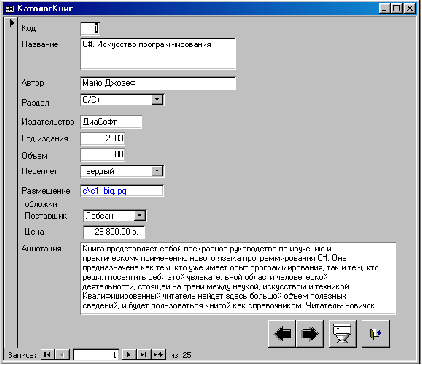422x365 pixels.
Task: Click the form system menu icon
Action: coord(10,8)
